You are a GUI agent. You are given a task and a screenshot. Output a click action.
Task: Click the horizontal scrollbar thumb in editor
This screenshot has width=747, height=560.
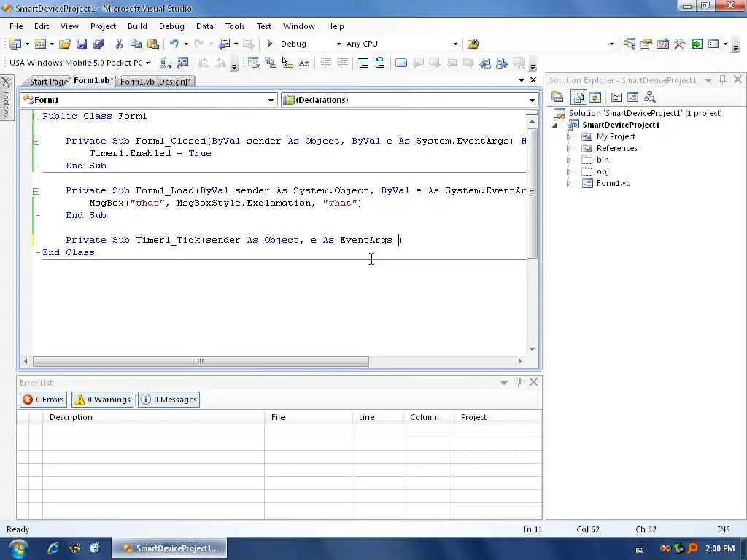(x=201, y=361)
